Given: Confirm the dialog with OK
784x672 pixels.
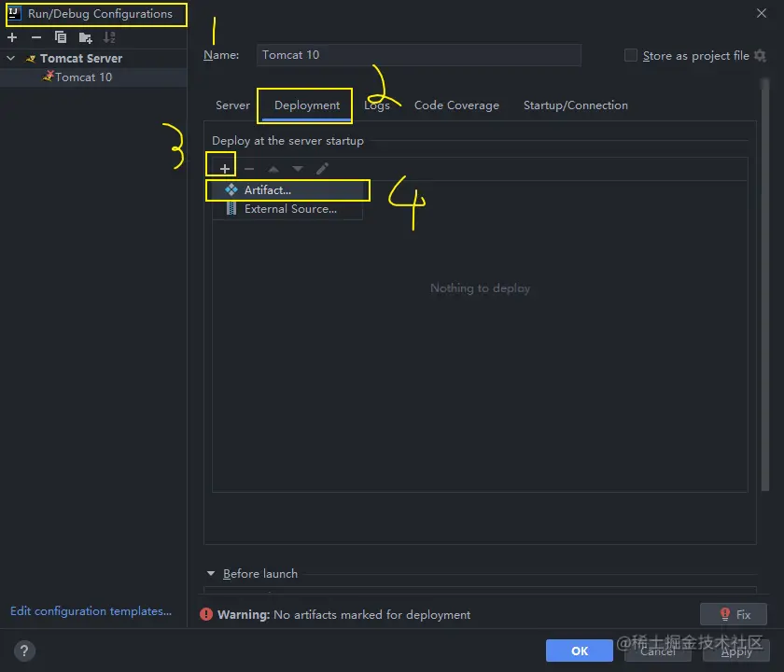Looking at the screenshot, I should coord(580,651).
